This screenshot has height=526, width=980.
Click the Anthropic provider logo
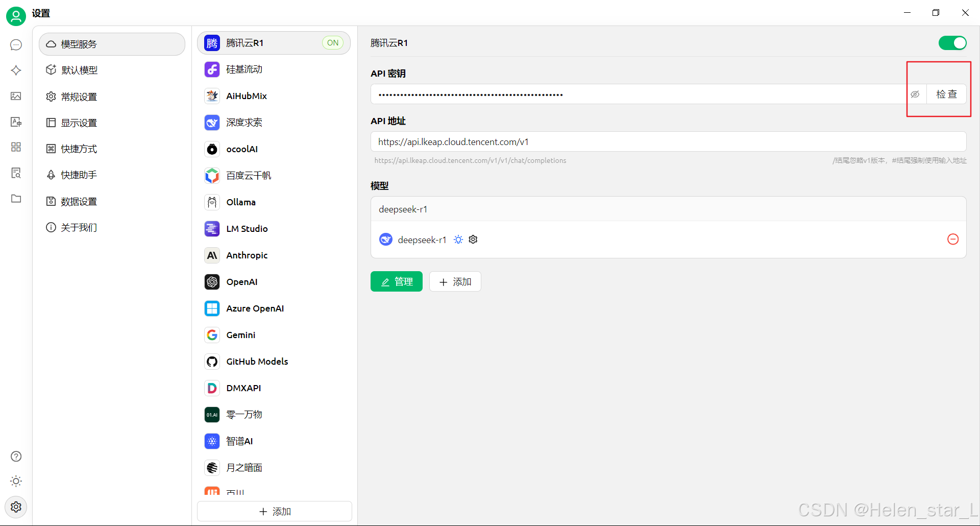coord(212,255)
